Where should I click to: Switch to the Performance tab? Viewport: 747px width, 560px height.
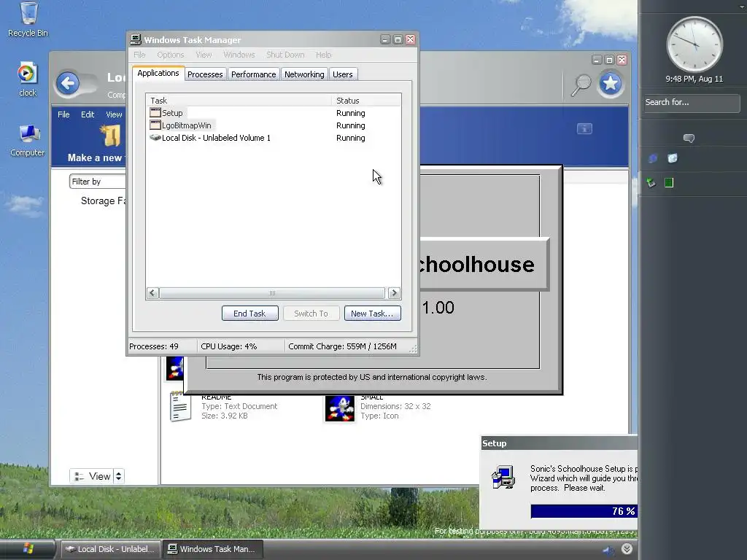tap(253, 74)
